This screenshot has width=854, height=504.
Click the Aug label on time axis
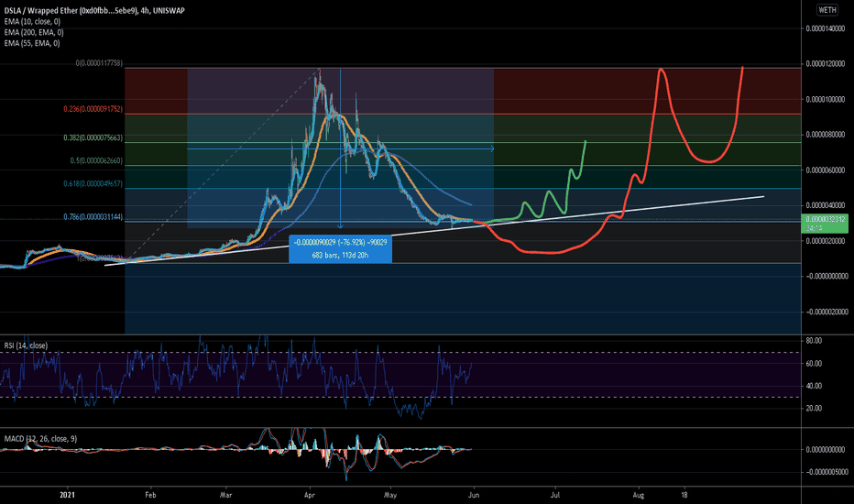click(639, 495)
